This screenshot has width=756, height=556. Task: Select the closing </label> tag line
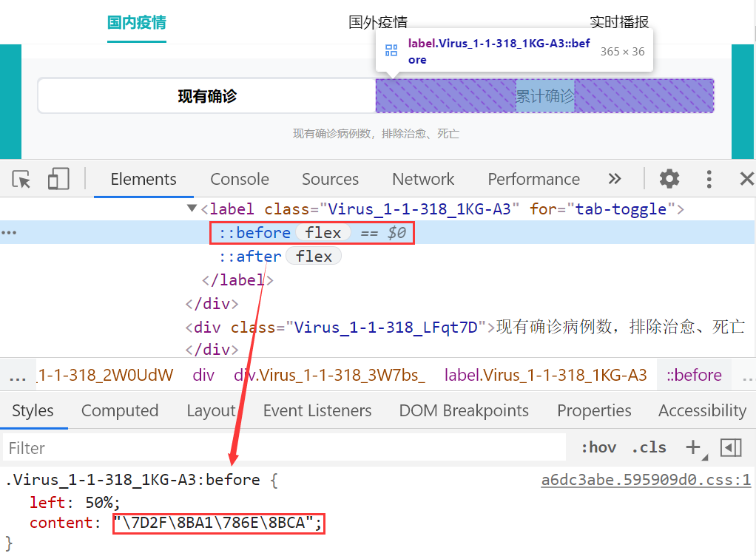click(x=237, y=280)
